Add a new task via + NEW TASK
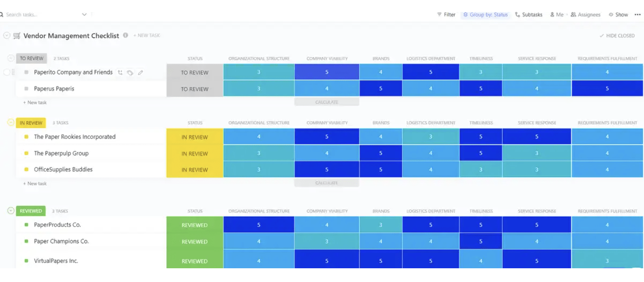This screenshot has width=644, height=282. (146, 35)
